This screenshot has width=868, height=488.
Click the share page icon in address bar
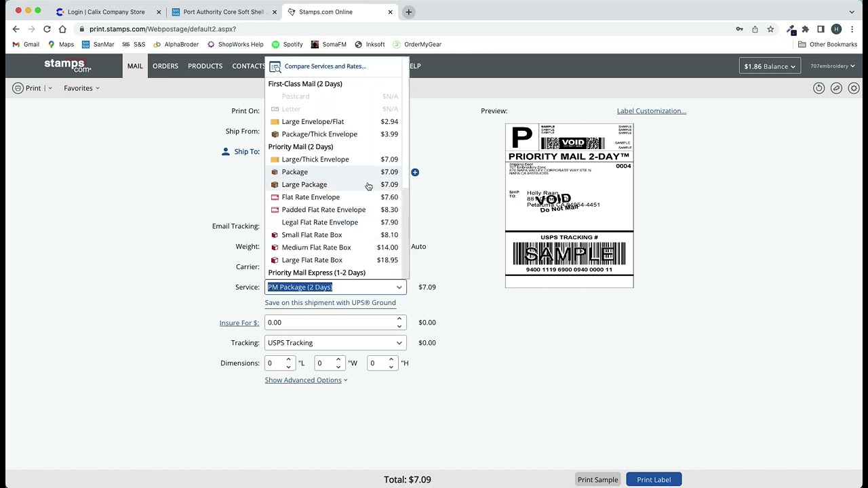[x=755, y=29]
